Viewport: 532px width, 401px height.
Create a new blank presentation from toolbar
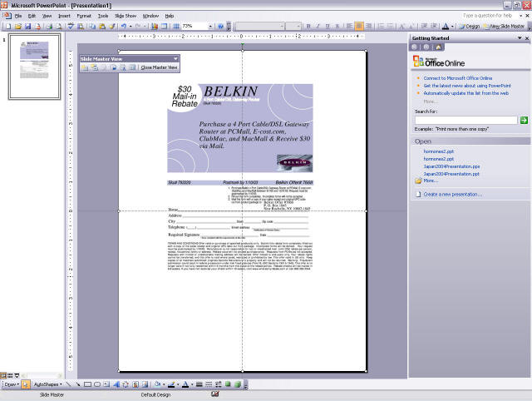8,26
